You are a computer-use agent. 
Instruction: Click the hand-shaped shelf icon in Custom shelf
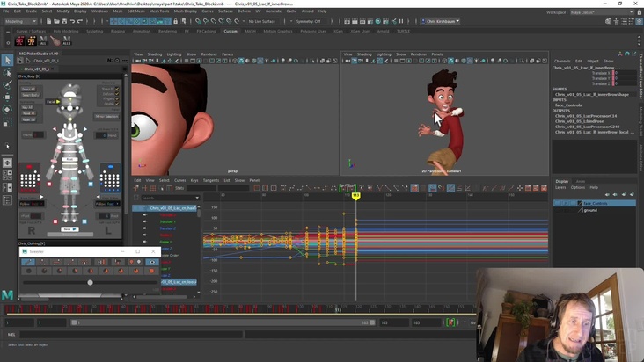[x=56, y=40]
